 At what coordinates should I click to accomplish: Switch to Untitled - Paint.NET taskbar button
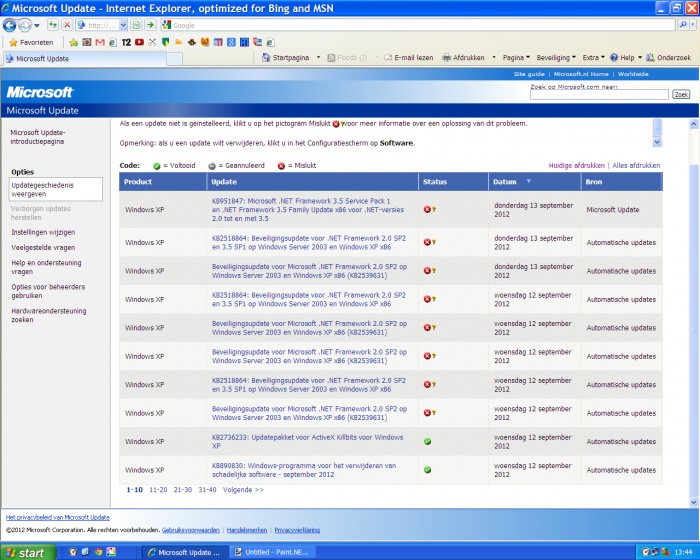tap(272, 552)
